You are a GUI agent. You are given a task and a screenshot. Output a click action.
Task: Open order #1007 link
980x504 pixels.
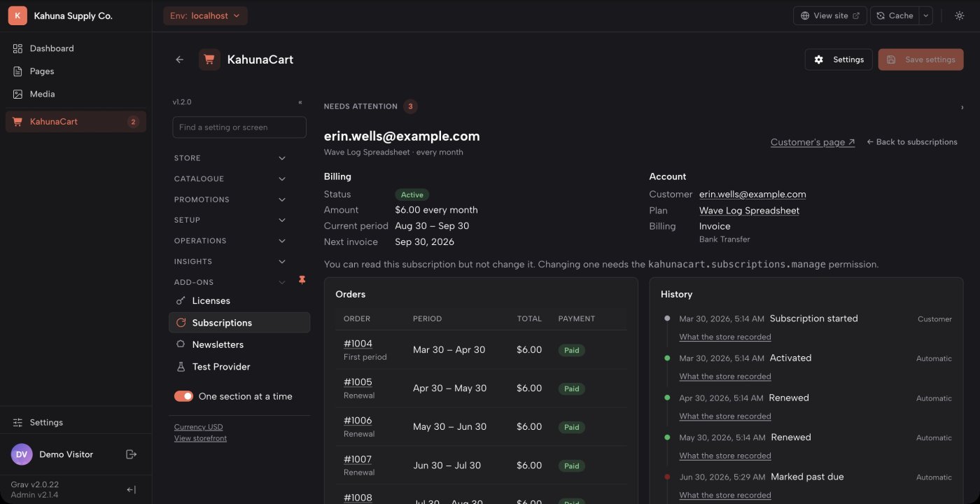tap(358, 459)
